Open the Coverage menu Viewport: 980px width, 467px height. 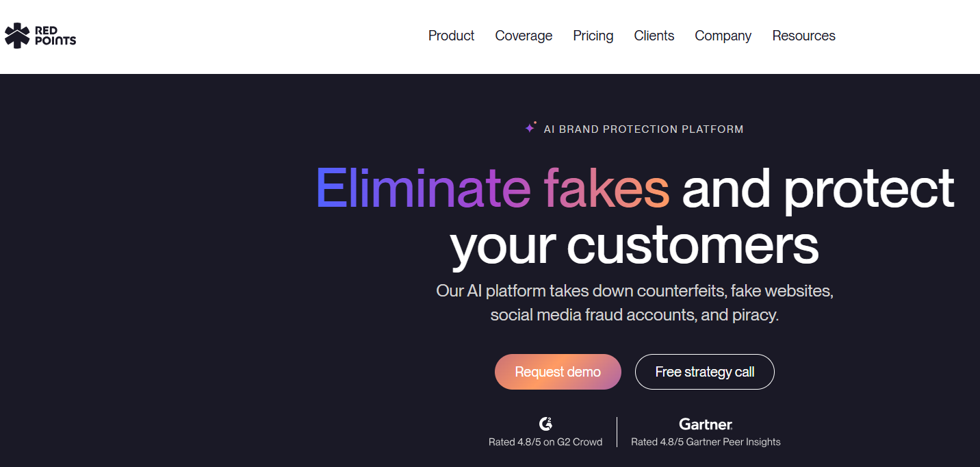click(524, 36)
